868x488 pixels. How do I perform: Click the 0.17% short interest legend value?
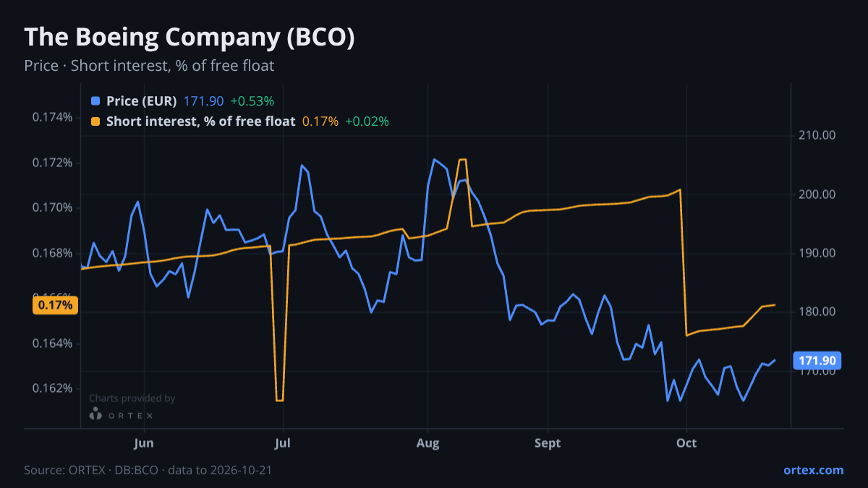click(x=320, y=121)
